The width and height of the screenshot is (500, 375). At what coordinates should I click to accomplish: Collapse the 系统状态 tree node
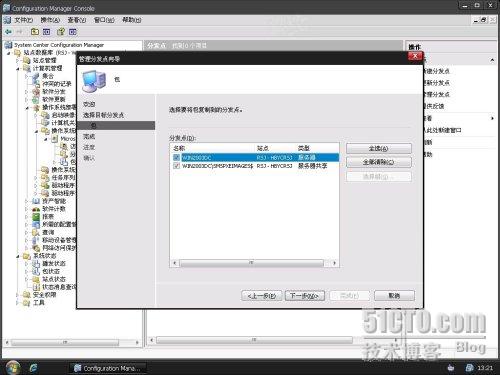pos(18,256)
